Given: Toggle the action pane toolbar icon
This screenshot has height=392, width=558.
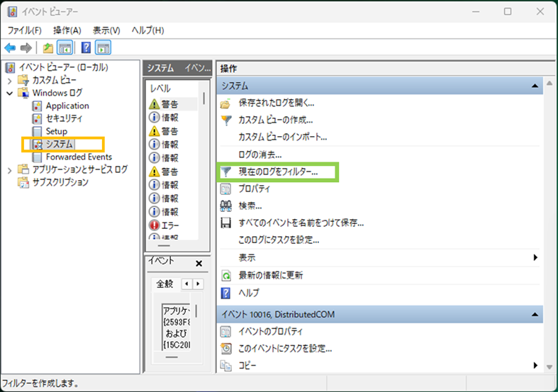Looking at the screenshot, I should pyautogui.click(x=103, y=47).
